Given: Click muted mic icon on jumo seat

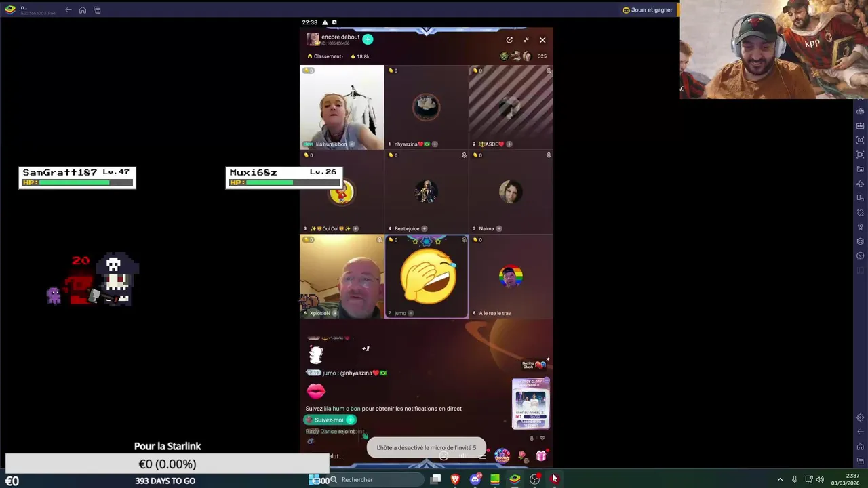Looking at the screenshot, I should coord(464,240).
